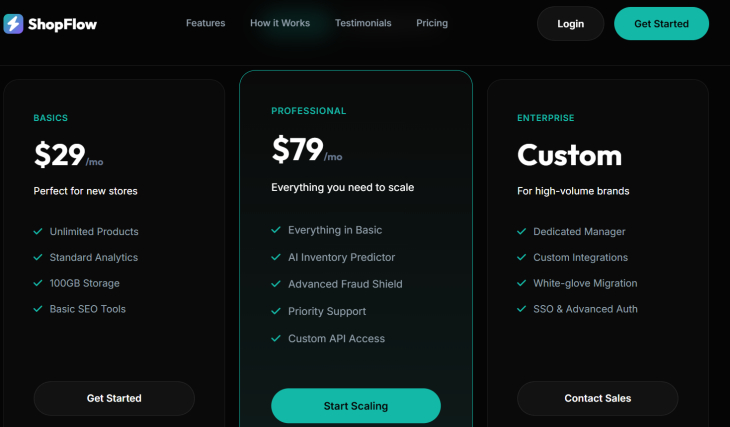Click the teal Get Started header button
This screenshot has height=427, width=730.
[661, 23]
